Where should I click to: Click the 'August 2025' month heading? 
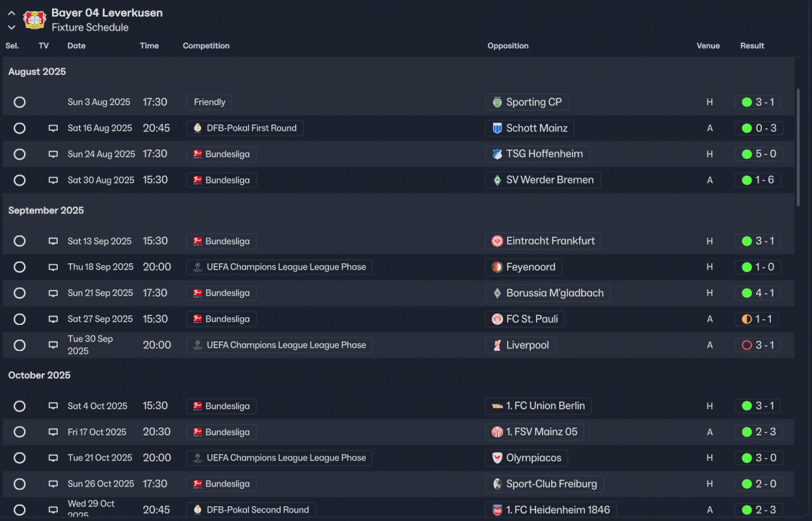coord(37,72)
